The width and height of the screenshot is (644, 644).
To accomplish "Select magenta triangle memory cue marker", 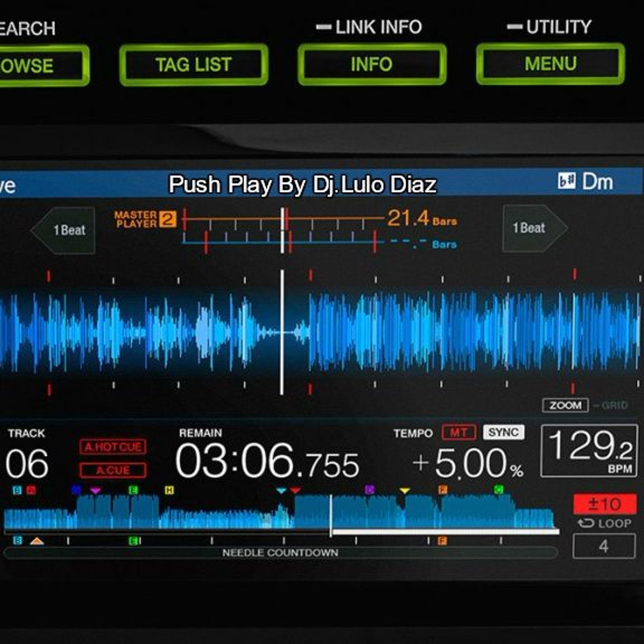I will tap(95, 490).
